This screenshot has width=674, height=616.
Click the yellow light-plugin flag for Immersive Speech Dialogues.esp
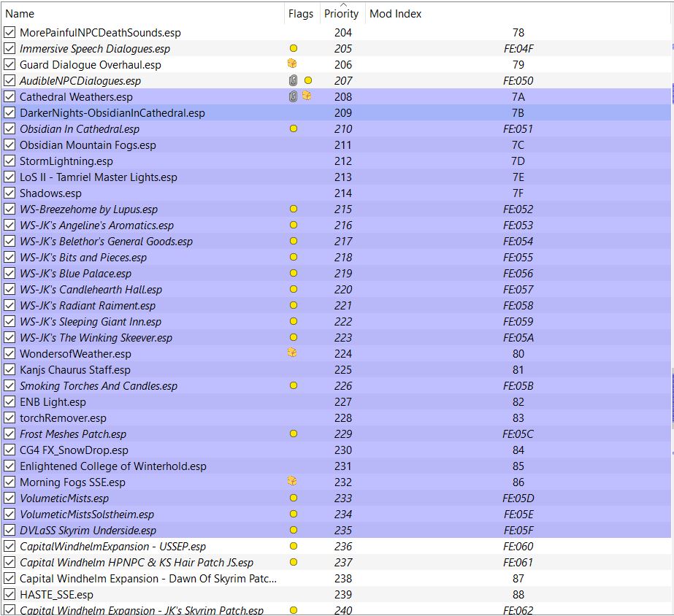[294, 48]
